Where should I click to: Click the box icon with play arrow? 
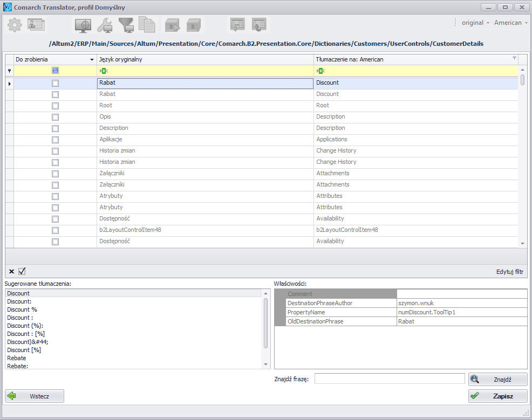coord(172,25)
